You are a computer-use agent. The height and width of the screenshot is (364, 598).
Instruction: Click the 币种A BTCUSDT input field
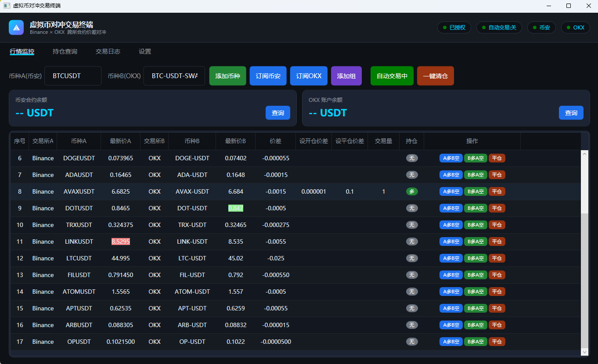[x=73, y=76]
